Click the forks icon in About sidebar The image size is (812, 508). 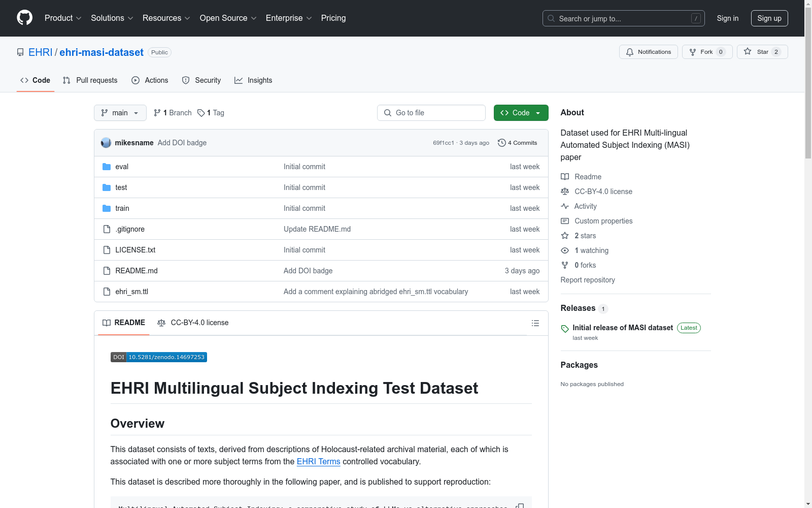pyautogui.click(x=565, y=265)
